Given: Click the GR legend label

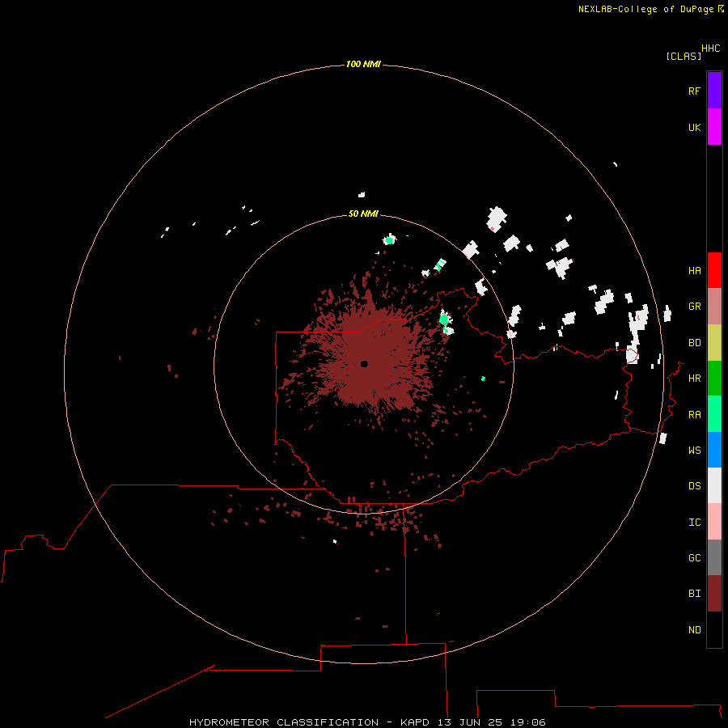Looking at the screenshot, I should 694,307.
